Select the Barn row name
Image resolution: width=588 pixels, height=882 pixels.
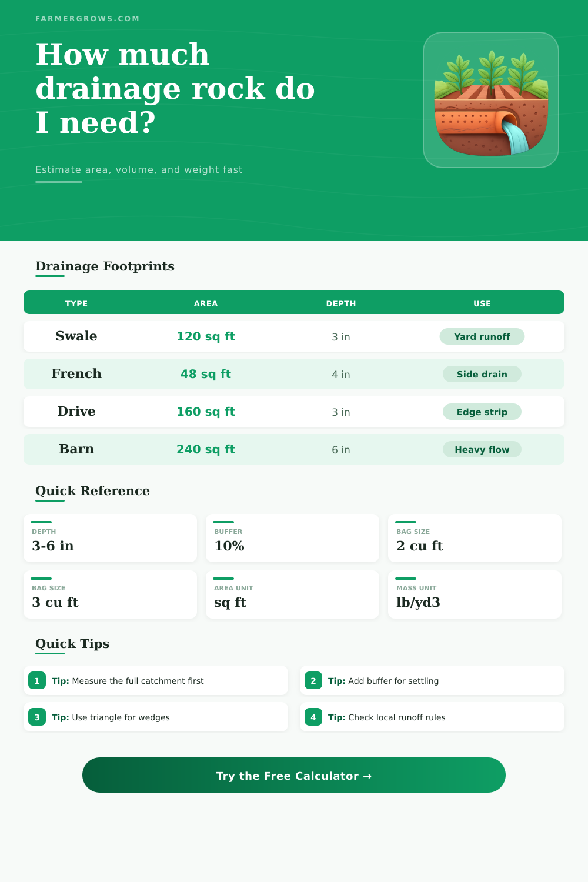click(x=76, y=449)
